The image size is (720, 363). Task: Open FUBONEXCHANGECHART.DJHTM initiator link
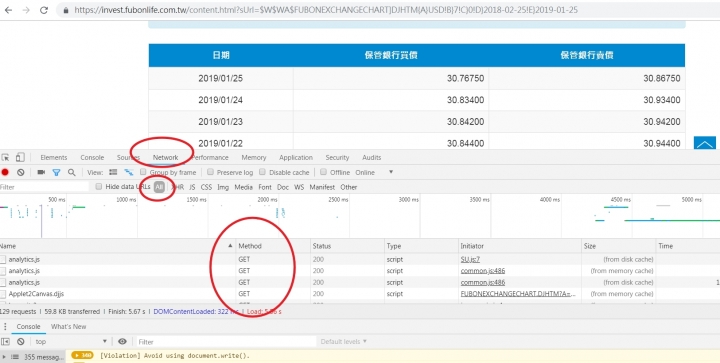pos(518,294)
